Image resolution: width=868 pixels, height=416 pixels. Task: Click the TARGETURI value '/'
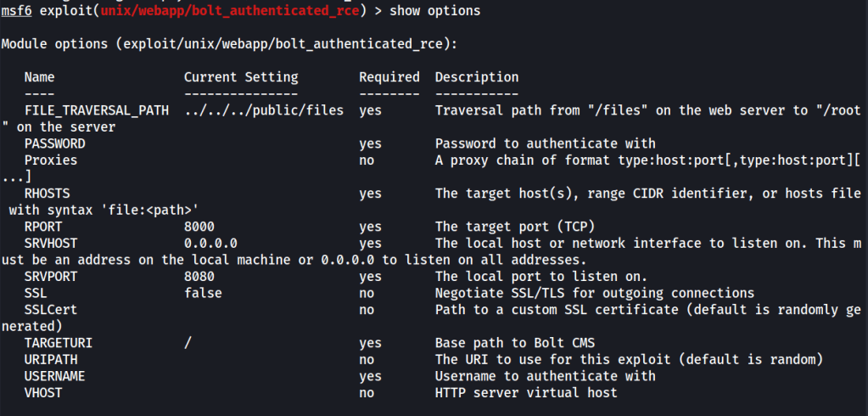click(x=188, y=343)
